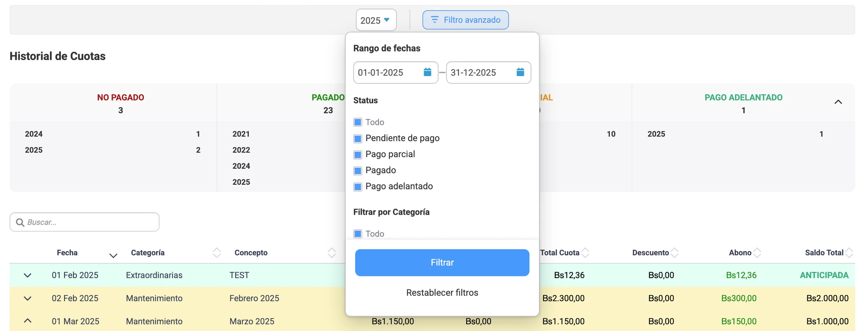
Task: Open the end date calendar picker icon
Action: click(x=520, y=72)
